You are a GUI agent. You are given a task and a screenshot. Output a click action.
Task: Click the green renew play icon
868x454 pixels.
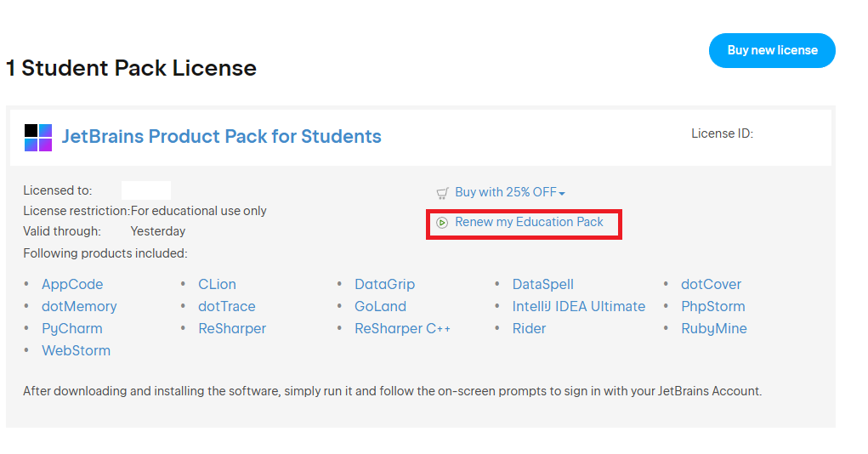pos(442,223)
